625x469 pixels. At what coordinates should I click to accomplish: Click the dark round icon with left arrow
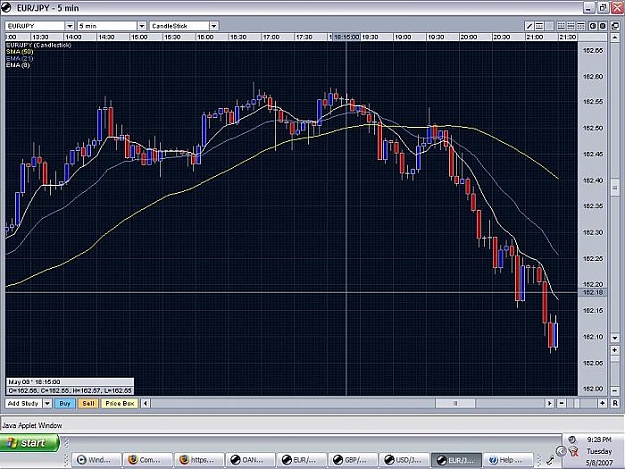[593, 26]
